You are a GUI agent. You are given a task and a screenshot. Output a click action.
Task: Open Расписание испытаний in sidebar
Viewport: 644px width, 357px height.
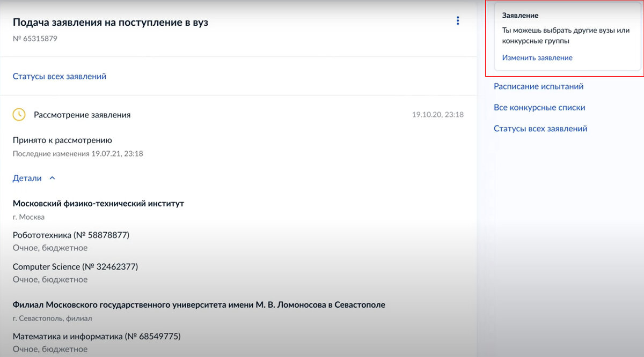pos(538,86)
